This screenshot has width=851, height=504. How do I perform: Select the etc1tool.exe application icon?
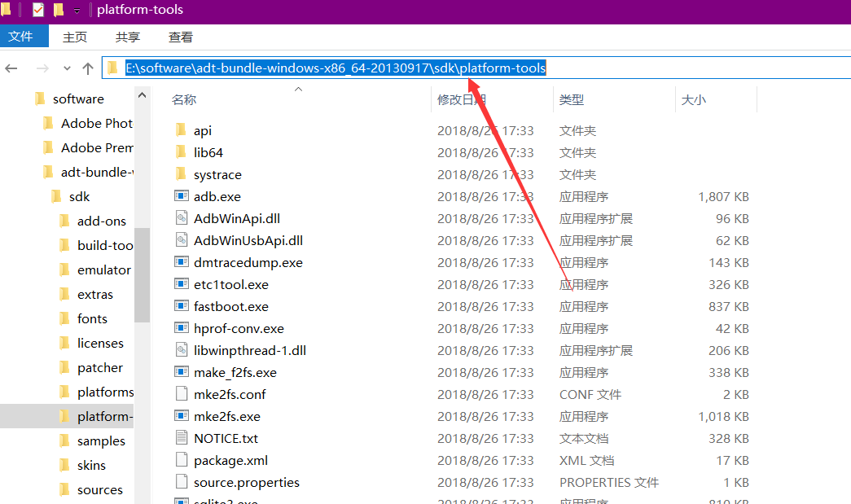[182, 283]
